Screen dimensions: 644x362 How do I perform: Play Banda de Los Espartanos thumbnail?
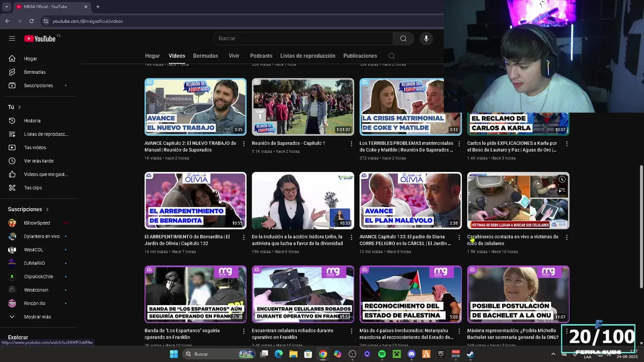tap(196, 294)
